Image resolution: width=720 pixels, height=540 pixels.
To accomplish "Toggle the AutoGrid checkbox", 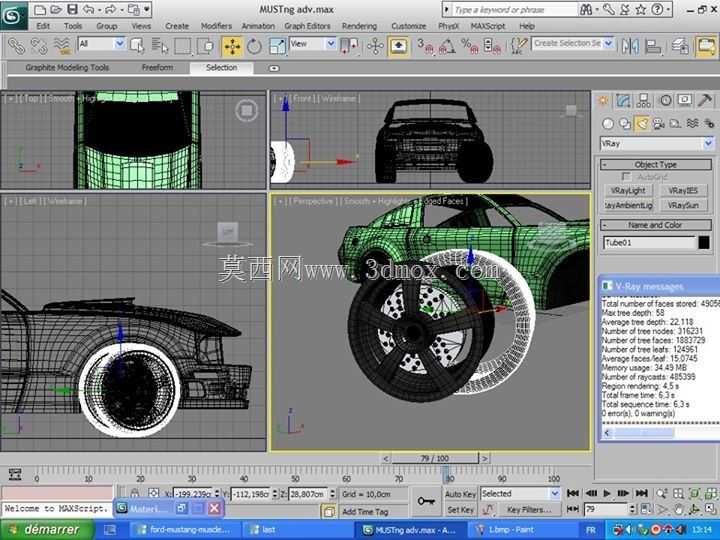I will coord(625,177).
